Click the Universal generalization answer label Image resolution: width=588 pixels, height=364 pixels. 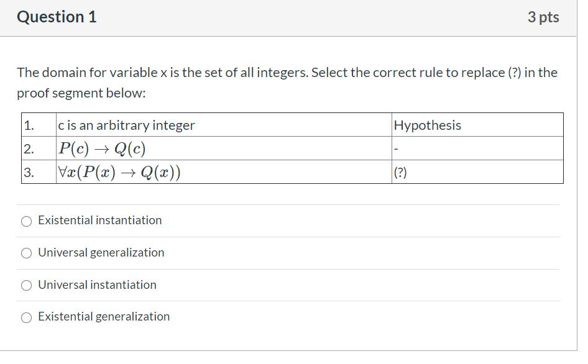[x=101, y=253]
